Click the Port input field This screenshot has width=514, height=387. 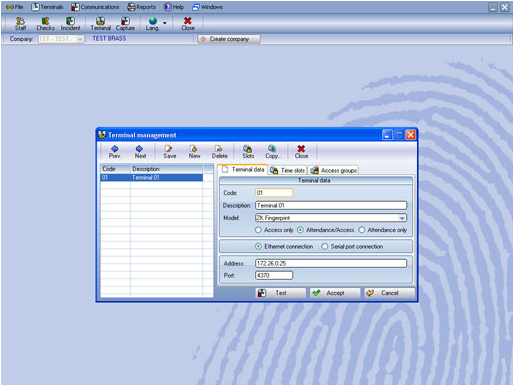click(274, 275)
